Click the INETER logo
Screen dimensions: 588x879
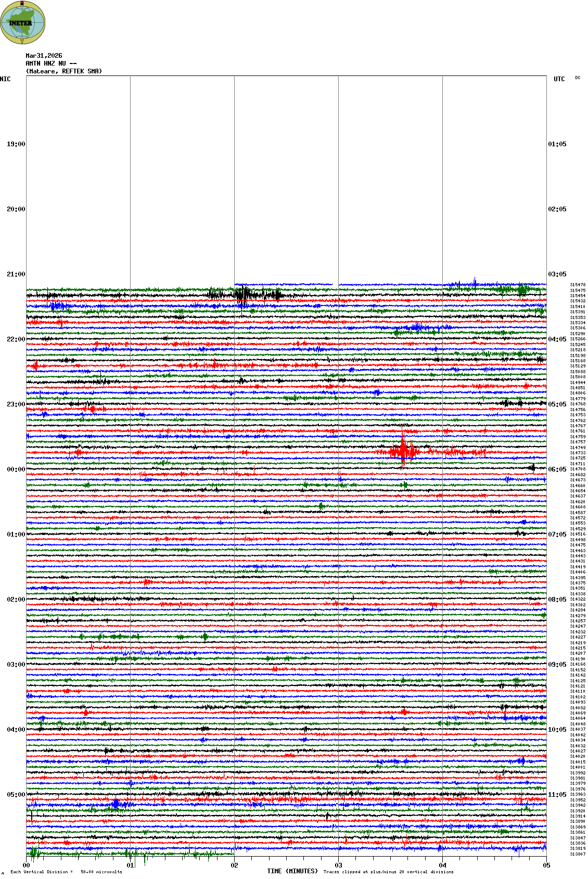23,22
